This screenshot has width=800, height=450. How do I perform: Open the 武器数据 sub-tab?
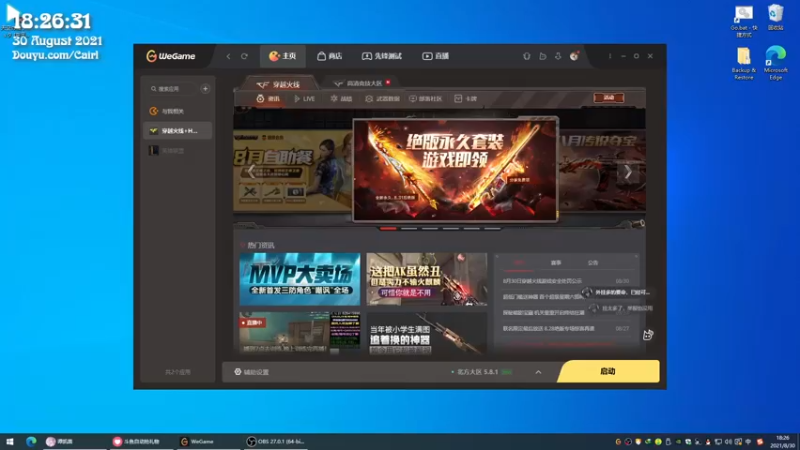383,99
